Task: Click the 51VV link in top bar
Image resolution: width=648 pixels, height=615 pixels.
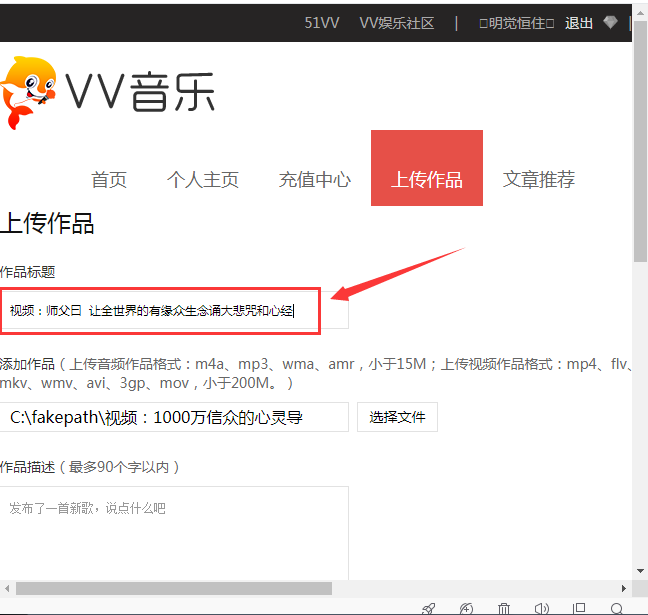Action: pyautogui.click(x=322, y=23)
